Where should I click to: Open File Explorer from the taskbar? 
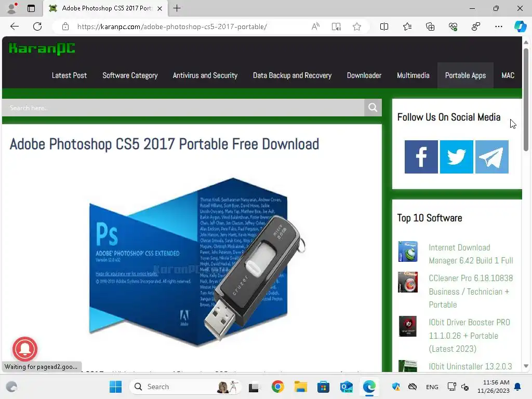pos(300,387)
